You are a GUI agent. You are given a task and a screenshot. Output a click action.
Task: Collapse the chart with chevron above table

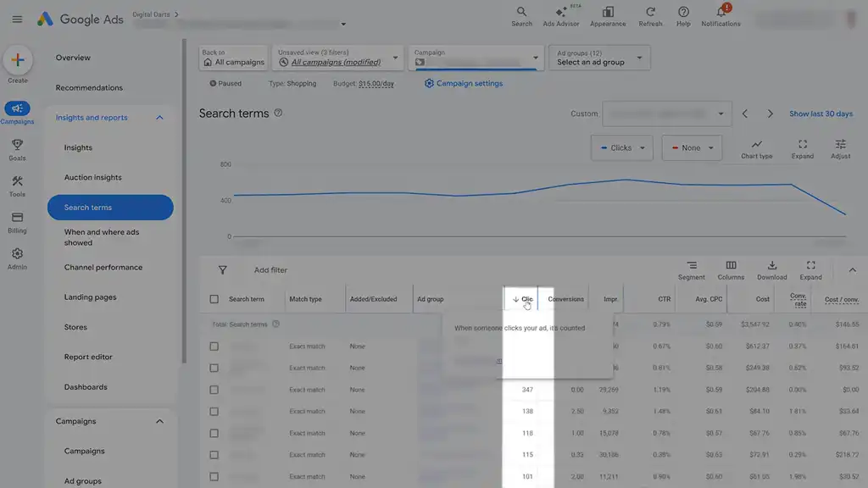(x=853, y=270)
